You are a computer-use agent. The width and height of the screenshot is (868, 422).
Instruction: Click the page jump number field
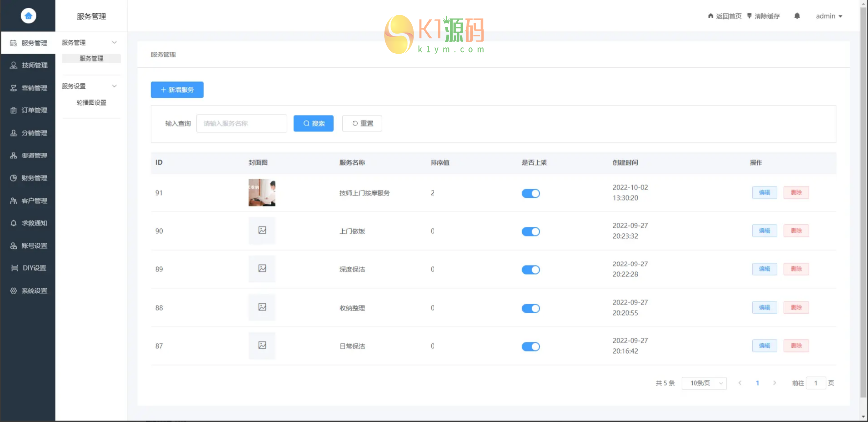[x=816, y=383]
